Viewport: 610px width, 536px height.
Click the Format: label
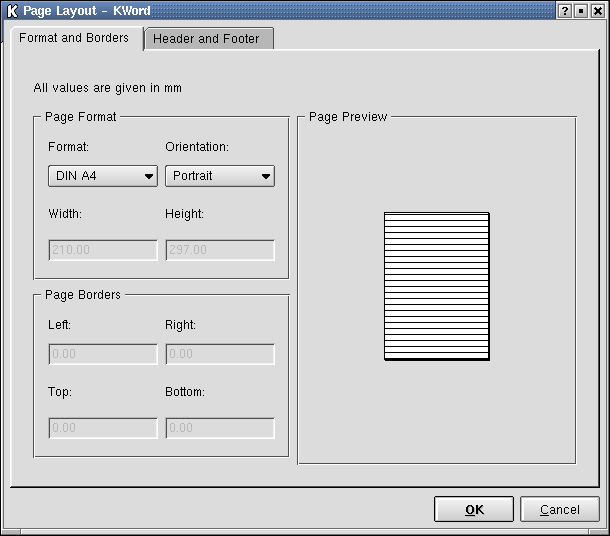tap(68, 147)
